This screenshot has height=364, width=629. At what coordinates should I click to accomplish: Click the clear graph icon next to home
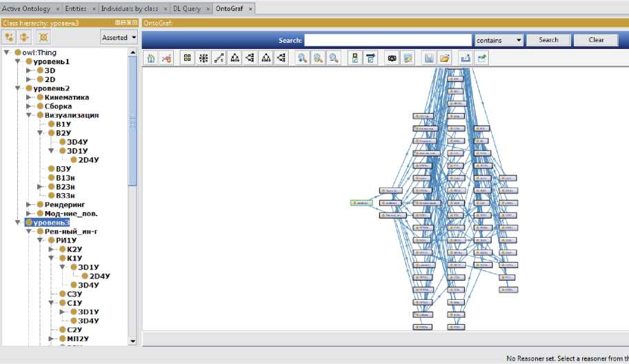pos(166,58)
